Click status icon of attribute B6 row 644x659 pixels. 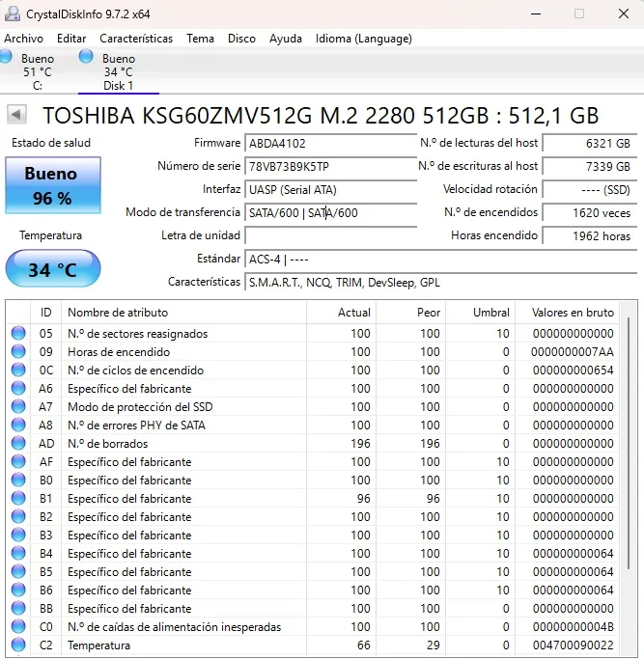[18, 590]
